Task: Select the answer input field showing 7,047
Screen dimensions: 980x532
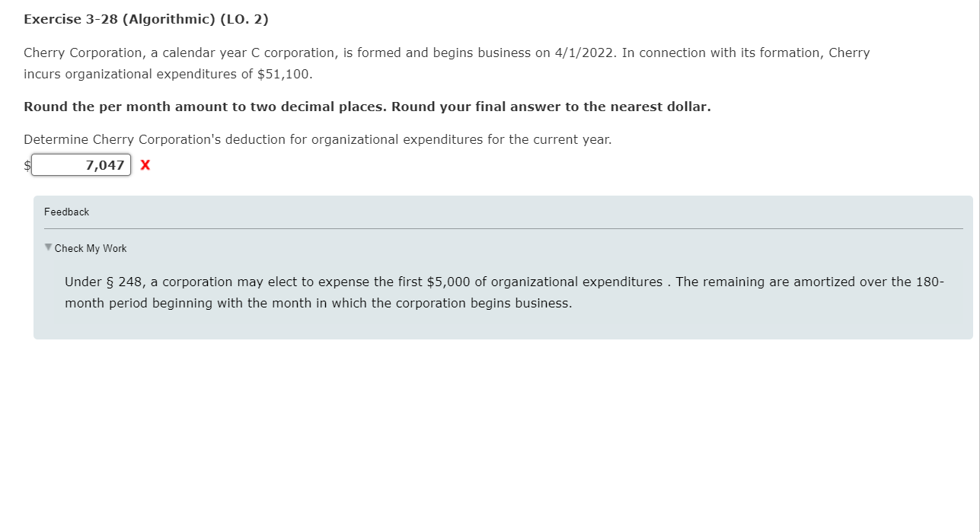Action: coord(80,164)
